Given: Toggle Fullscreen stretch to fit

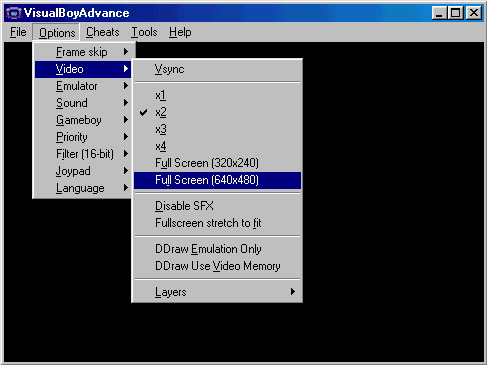Looking at the screenshot, I should click(x=217, y=223).
